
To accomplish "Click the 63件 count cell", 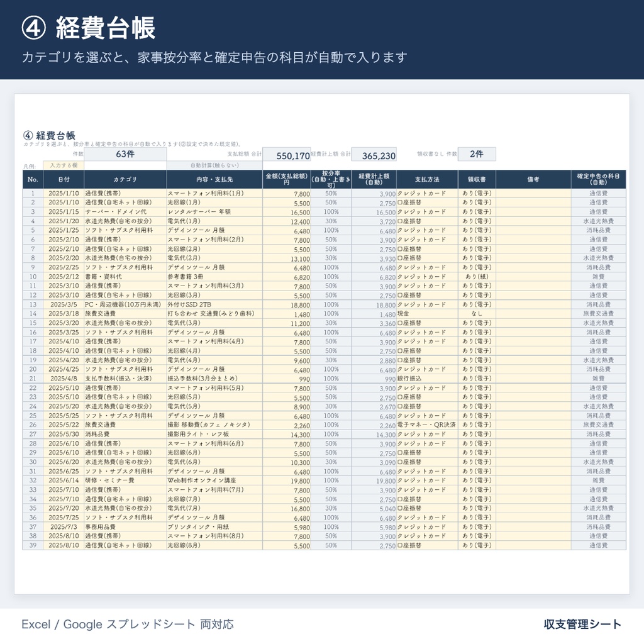I will tap(125, 154).
